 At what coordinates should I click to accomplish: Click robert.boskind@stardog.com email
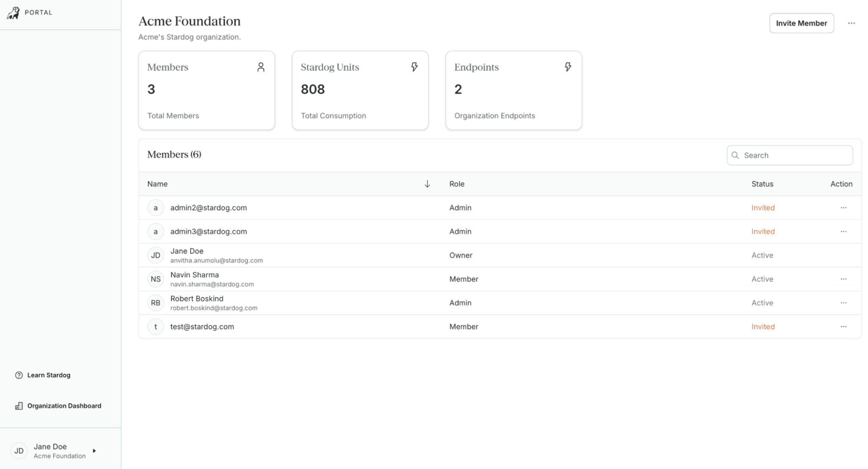[214, 308]
